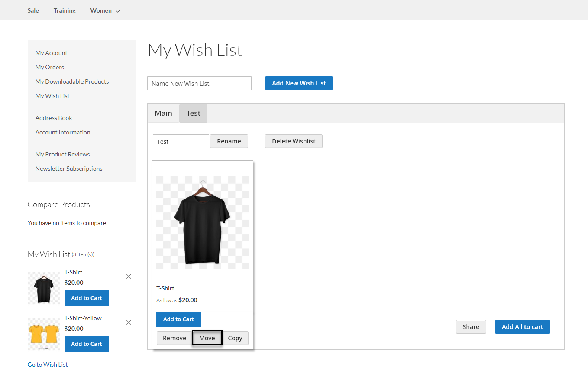Screen dimensions: 588x378
Task: Remove T-Shirt-Yellow from sidebar wish list
Action: coord(129,323)
